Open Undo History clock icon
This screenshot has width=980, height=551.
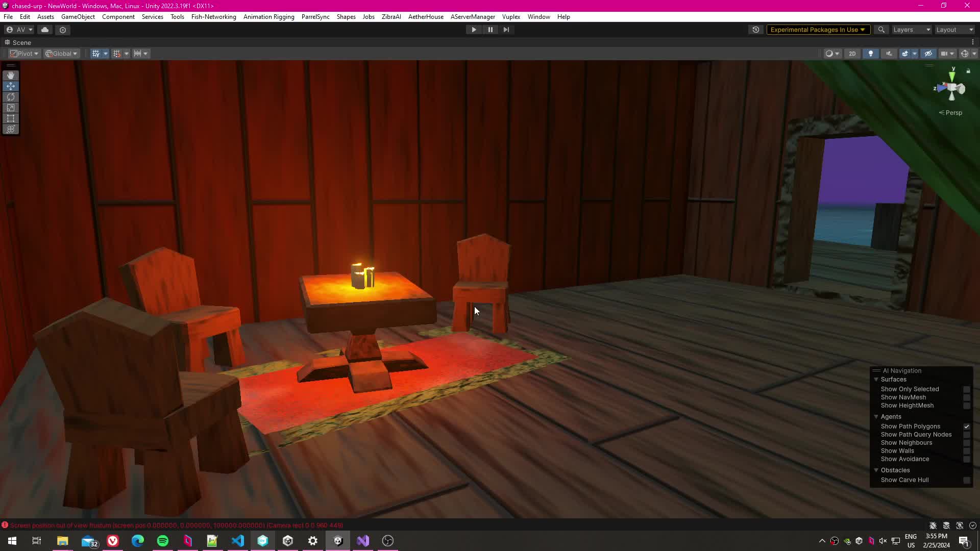tap(756, 30)
